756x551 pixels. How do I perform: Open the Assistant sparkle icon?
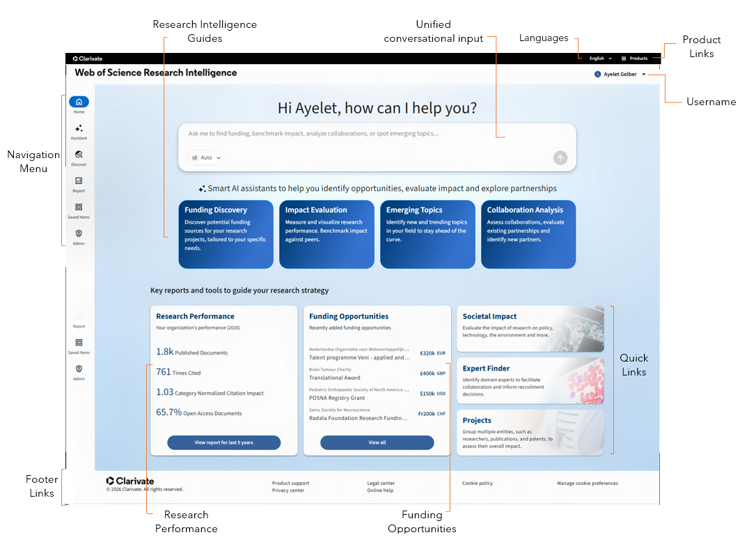(79, 128)
